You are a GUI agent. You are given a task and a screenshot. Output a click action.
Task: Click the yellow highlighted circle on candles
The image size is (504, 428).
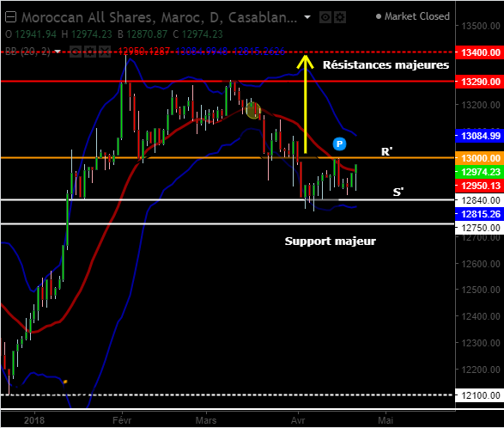[x=253, y=110]
